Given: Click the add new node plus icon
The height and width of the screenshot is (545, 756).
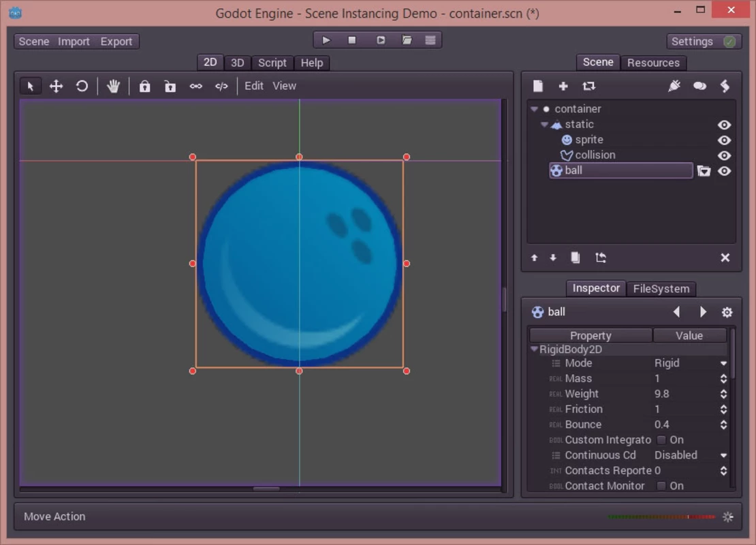Looking at the screenshot, I should [x=563, y=86].
